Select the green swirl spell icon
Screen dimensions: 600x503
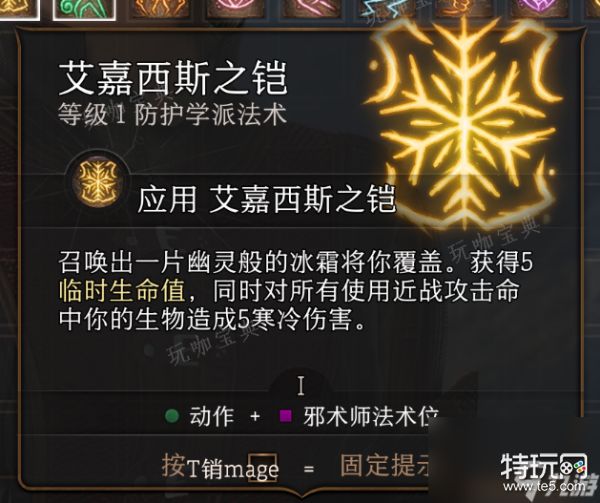point(84,9)
